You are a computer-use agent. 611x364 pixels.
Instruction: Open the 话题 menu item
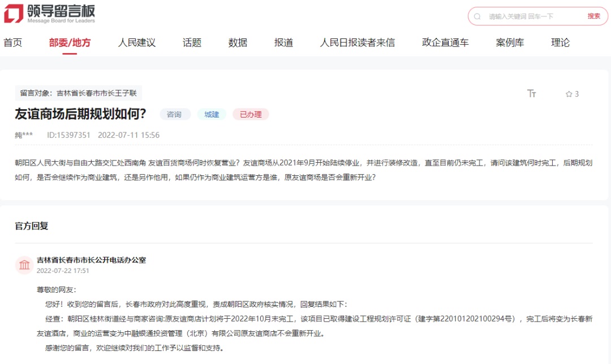click(x=192, y=43)
